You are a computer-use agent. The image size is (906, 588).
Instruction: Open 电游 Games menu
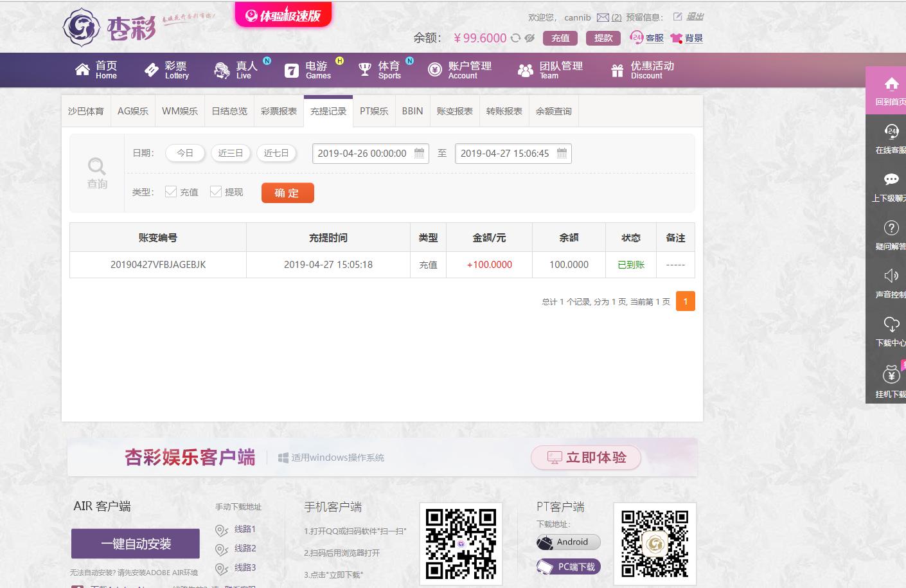(308, 70)
